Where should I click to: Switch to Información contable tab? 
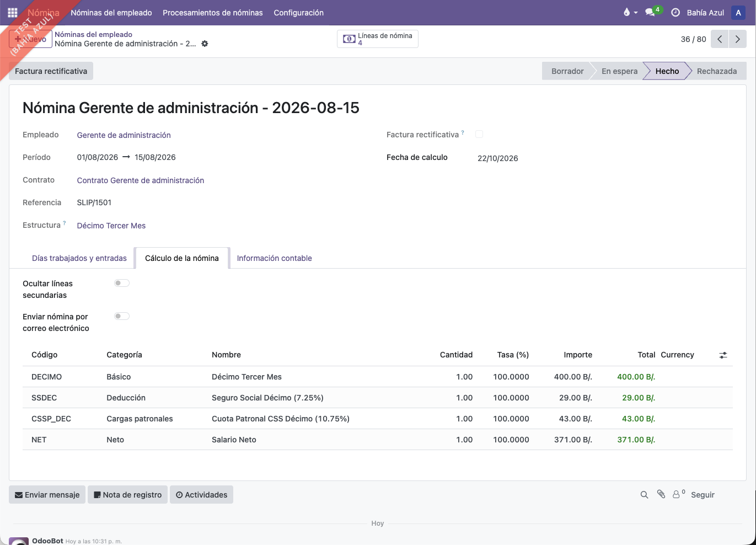click(x=275, y=258)
